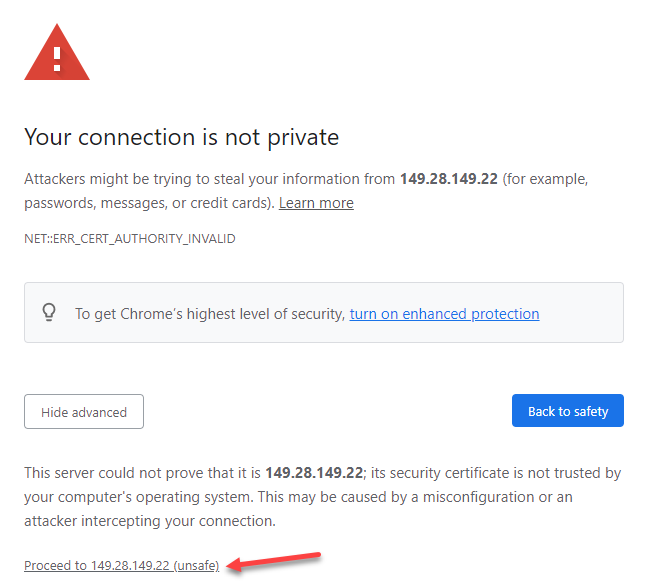
Task: Click the 'Your connection is not private' heading
Action: (x=181, y=136)
